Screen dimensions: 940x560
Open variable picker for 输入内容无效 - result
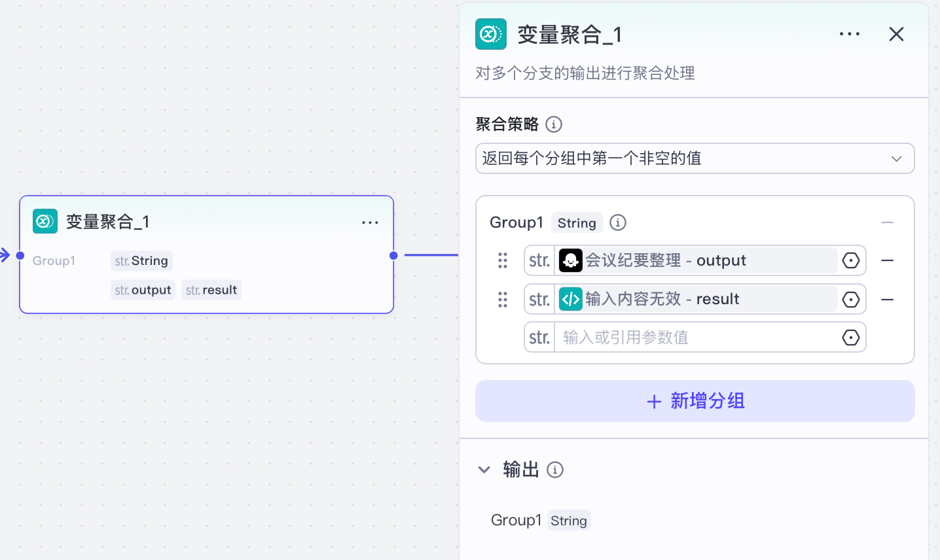point(850,300)
